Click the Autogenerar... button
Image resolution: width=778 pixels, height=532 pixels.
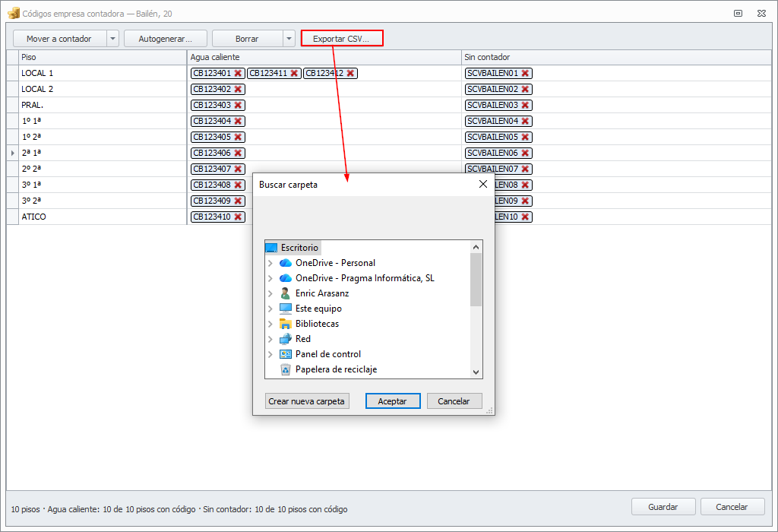click(165, 39)
